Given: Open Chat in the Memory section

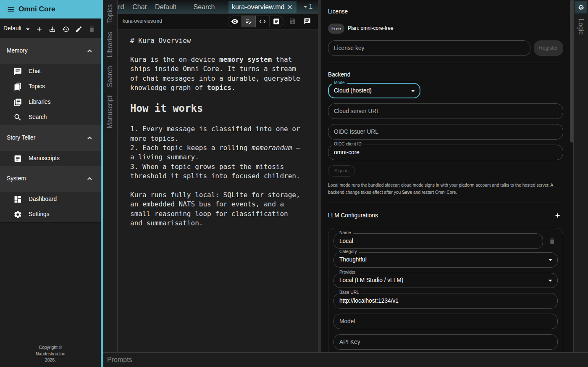Looking at the screenshot, I should click(50, 71).
